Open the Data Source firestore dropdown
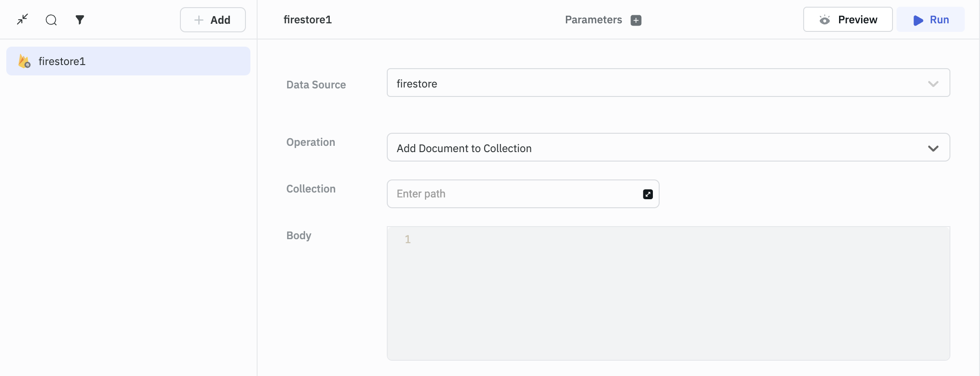 point(668,83)
